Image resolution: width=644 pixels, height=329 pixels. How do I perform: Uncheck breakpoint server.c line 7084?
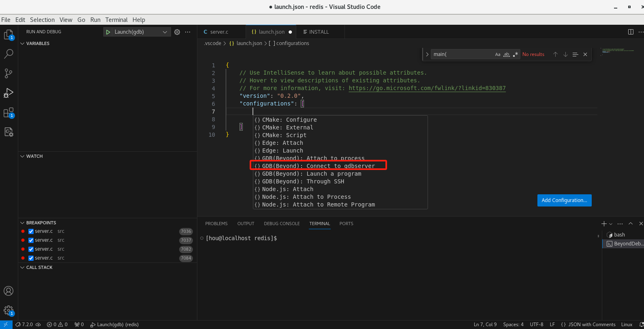point(31,258)
